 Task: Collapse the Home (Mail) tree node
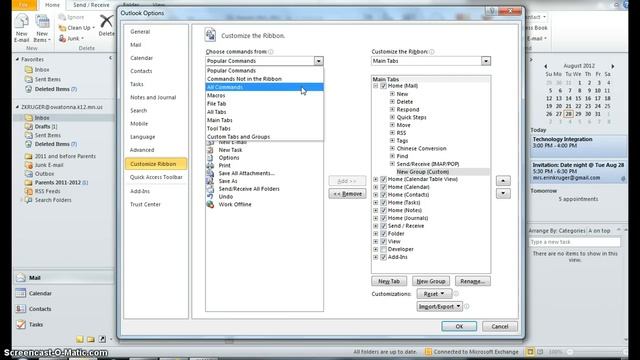376,86
